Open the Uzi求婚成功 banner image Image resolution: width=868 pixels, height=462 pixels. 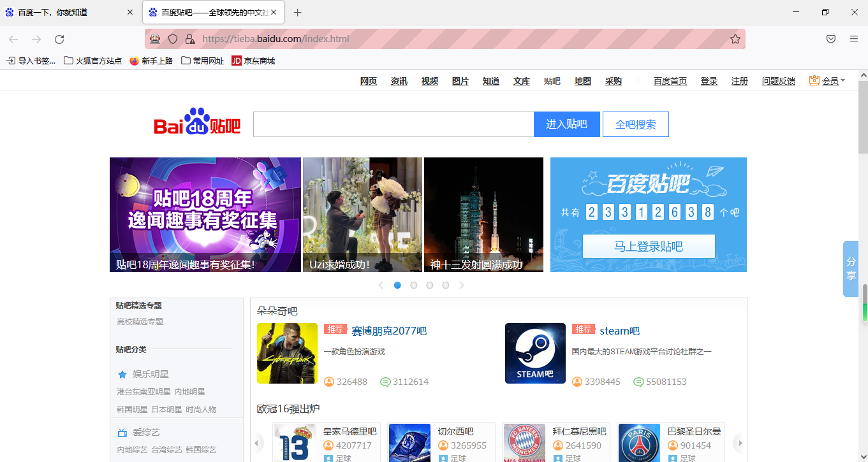click(362, 215)
